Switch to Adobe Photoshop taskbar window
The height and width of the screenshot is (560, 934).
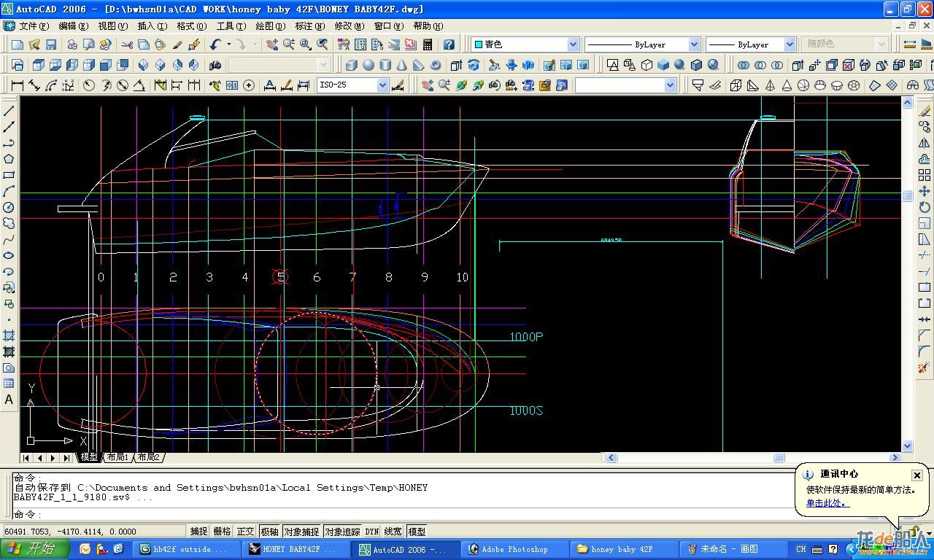tap(515, 549)
